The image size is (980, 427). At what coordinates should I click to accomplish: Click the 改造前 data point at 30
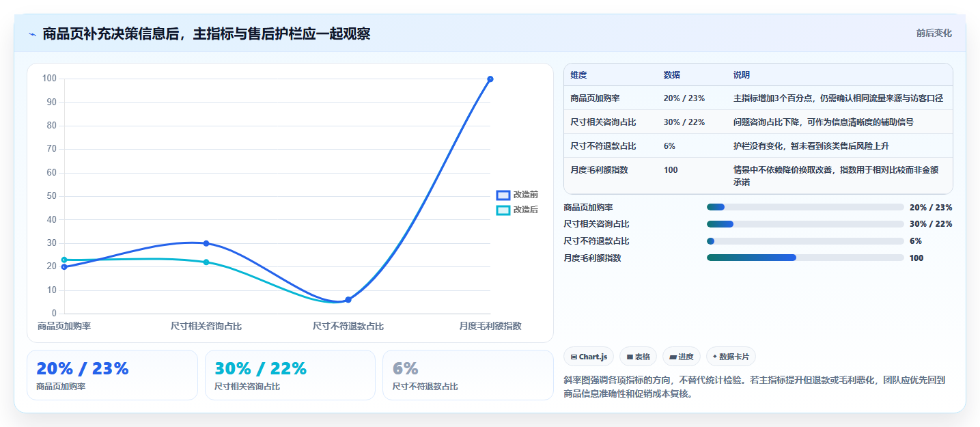206,243
